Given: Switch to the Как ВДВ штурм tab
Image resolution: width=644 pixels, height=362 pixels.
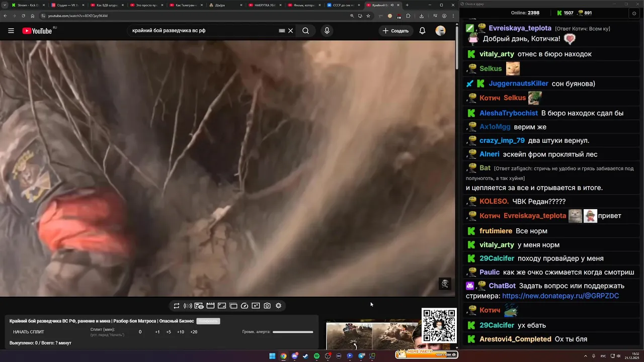Looking at the screenshot, I should 106,5.
